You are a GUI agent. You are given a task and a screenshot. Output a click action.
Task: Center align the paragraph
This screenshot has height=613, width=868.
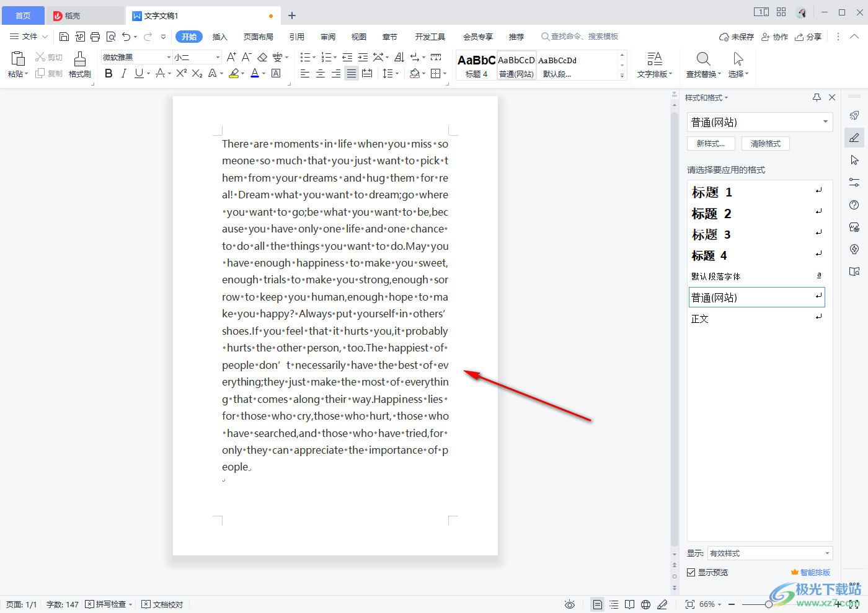click(x=321, y=73)
